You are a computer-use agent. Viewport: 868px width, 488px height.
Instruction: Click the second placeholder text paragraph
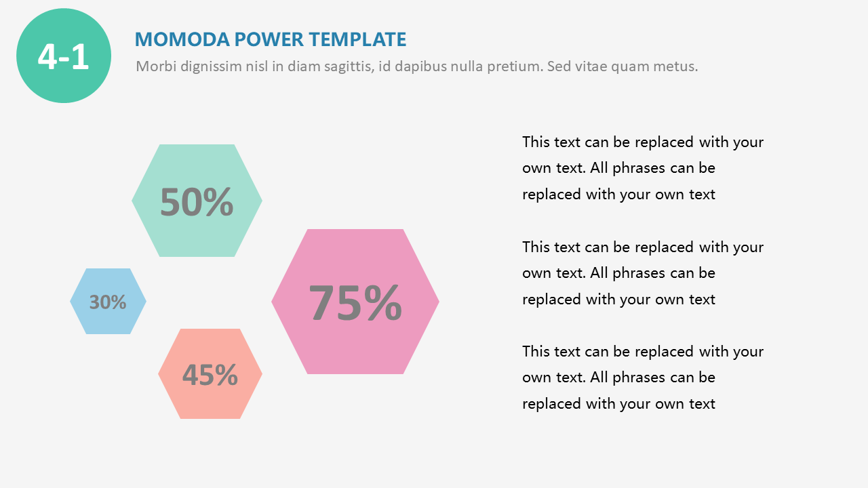coord(642,273)
